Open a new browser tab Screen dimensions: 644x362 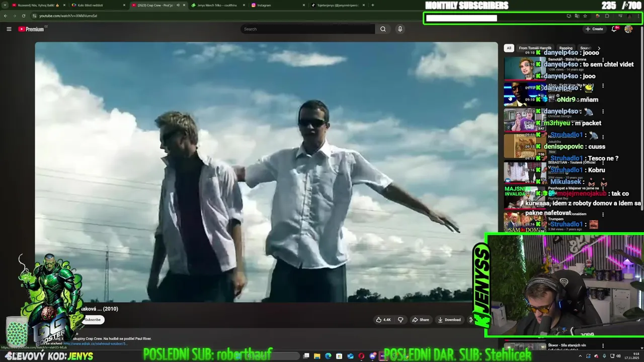pos(372,5)
